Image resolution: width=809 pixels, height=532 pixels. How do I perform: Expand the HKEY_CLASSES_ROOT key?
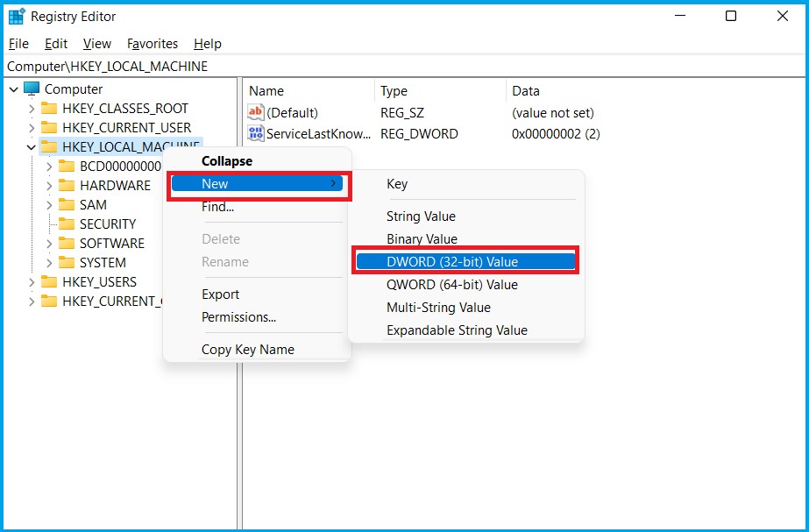pos(32,109)
